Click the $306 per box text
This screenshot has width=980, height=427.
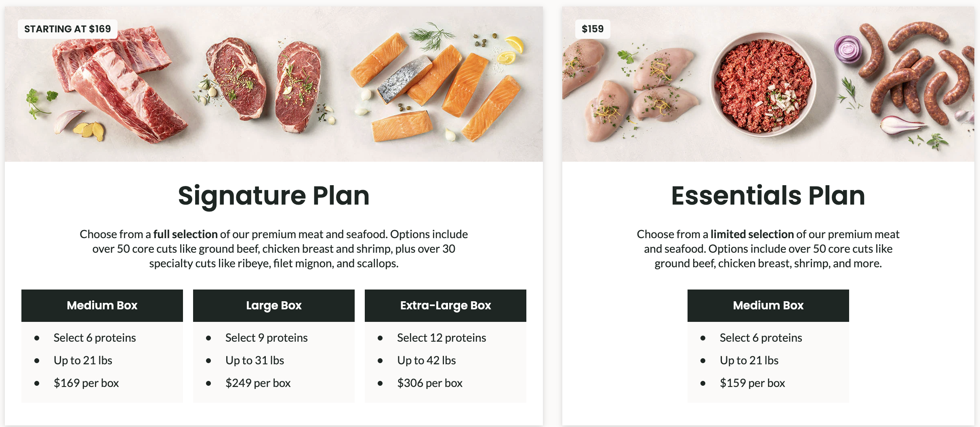click(x=429, y=383)
